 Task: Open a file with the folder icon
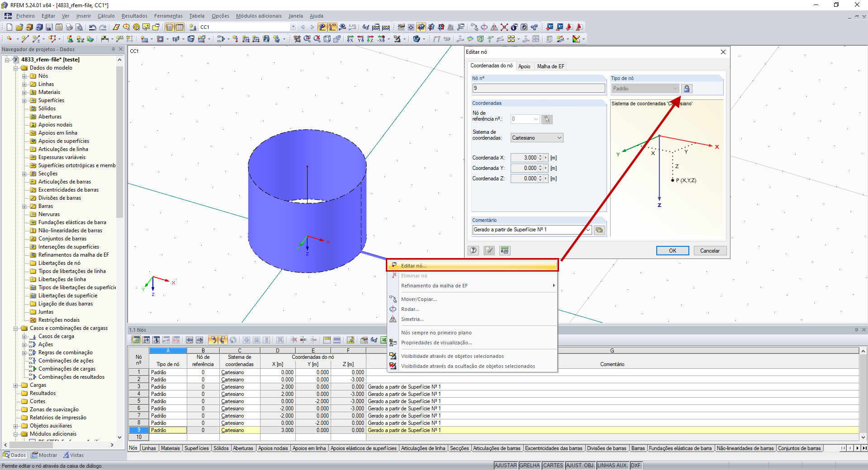pyautogui.click(x=19, y=27)
